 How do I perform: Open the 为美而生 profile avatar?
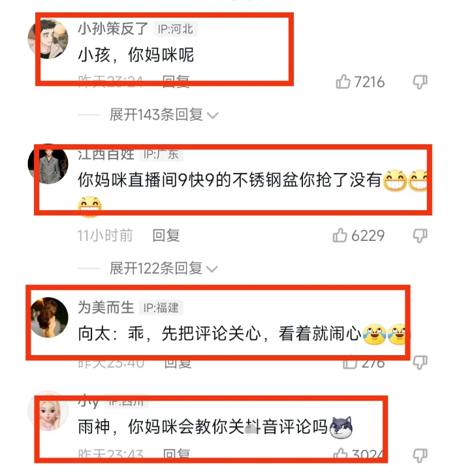click(49, 317)
